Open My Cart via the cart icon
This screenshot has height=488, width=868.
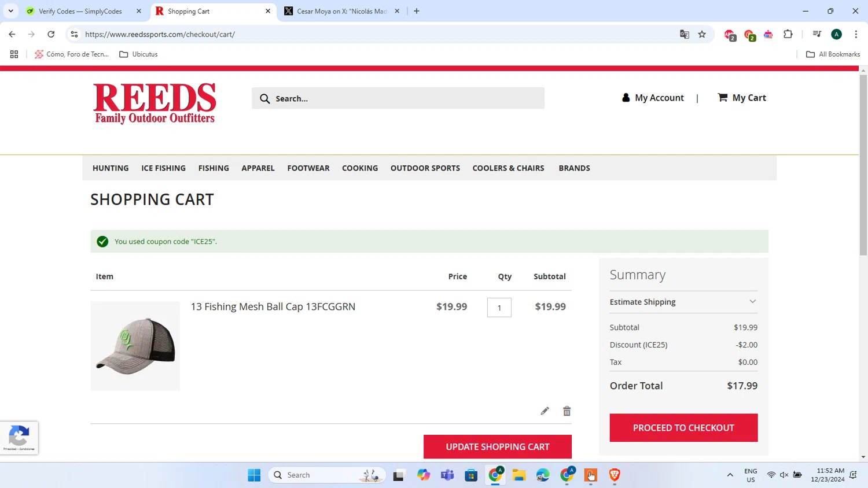coord(722,97)
